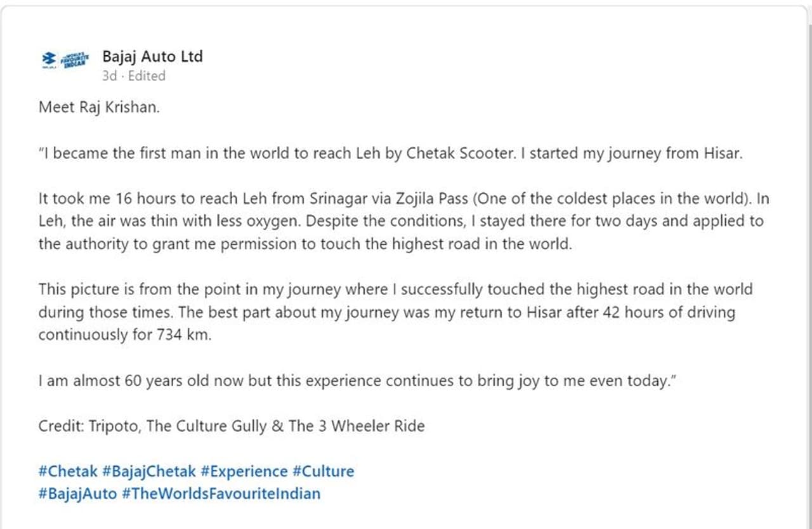Click the blue Bajaj logo mark
812x529 pixels.
(x=49, y=59)
